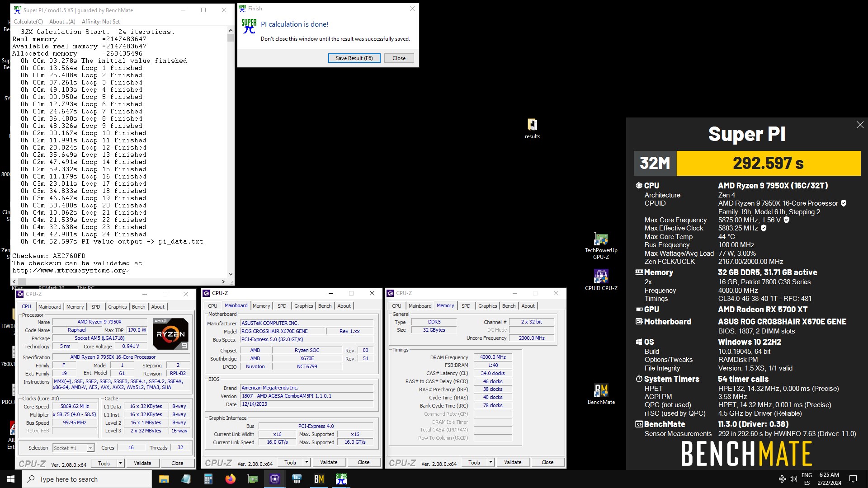868x488 pixels.
Task: Expand Tools dropdown arrow in CPU-Z Memory window
Action: 491,462
